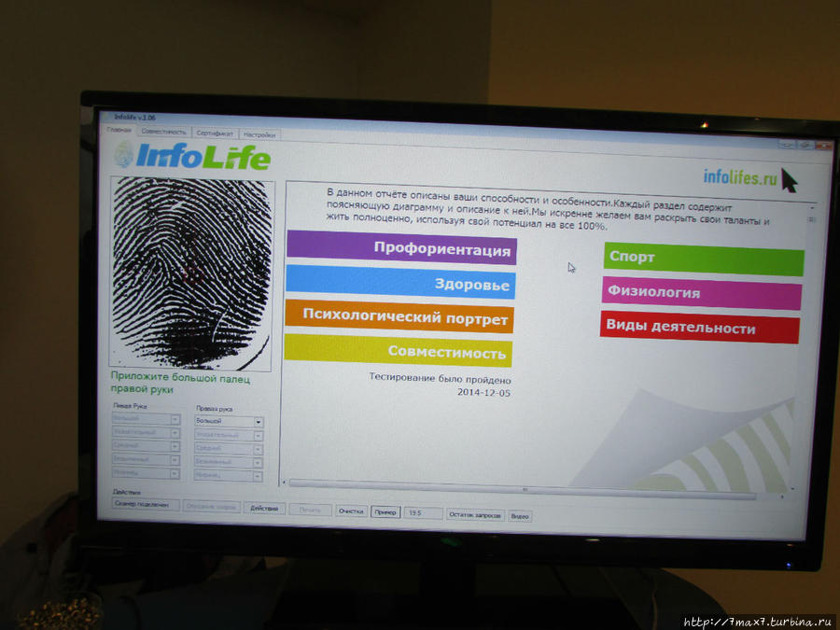Image resolution: width=840 pixels, height=630 pixels.
Task: Click the prompt 'Приложите большой палец правой руки'
Action: coord(180,384)
